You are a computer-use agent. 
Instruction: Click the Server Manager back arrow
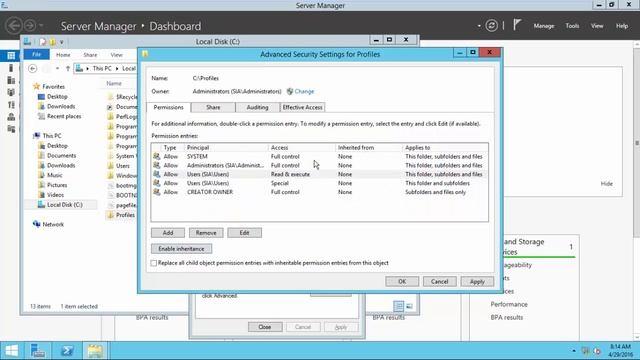click(13, 26)
